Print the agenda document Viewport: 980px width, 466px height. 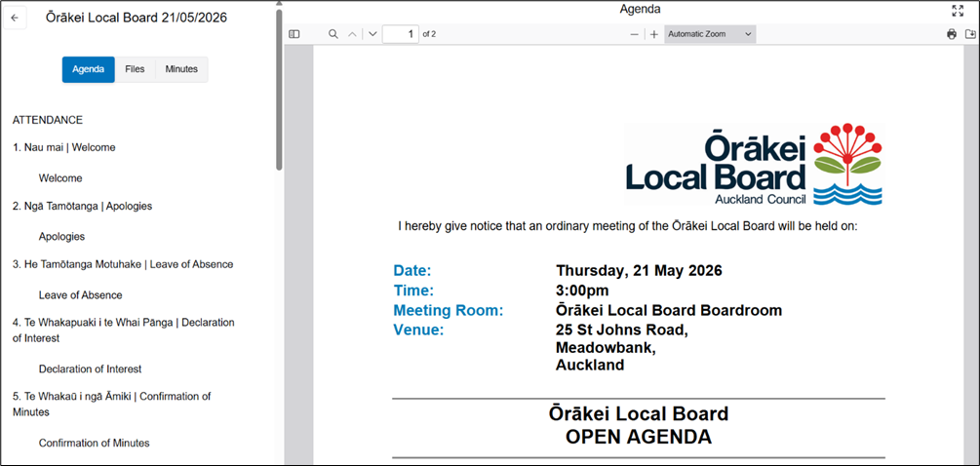coord(952,34)
